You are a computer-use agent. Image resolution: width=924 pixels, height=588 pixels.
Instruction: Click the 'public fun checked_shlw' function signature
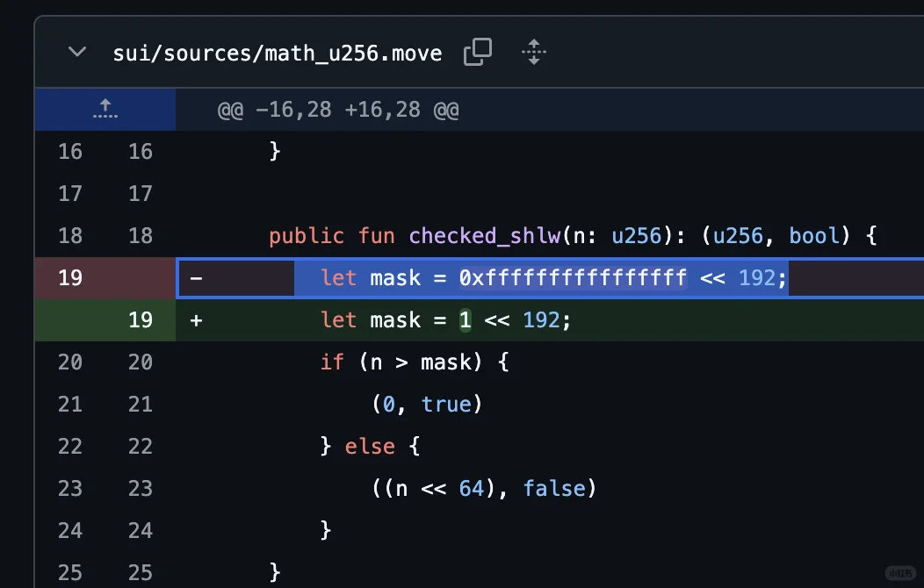click(x=573, y=236)
